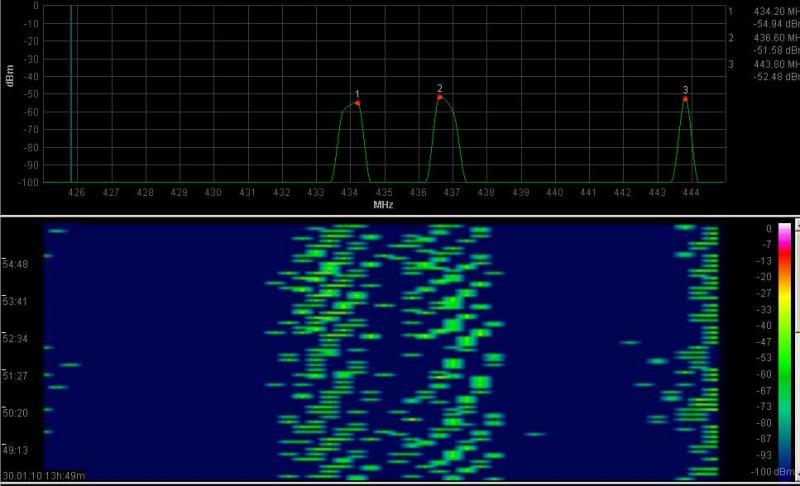Click the 53:41 waterfall time label
Image resolution: width=800 pixels, height=486 pixels.
17,302
